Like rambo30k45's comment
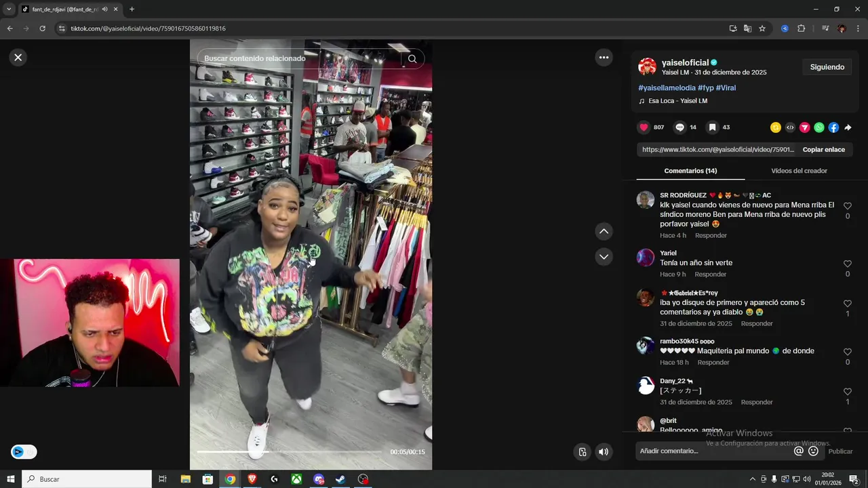Screen dimensions: 868x488 click(847, 352)
